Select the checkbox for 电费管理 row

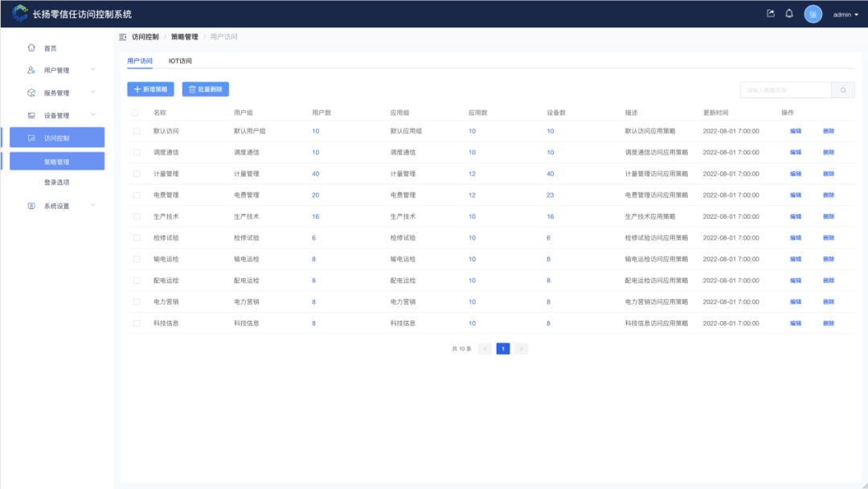137,195
